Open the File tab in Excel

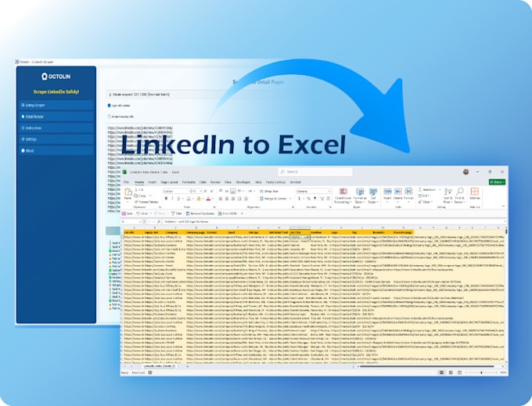point(126,182)
